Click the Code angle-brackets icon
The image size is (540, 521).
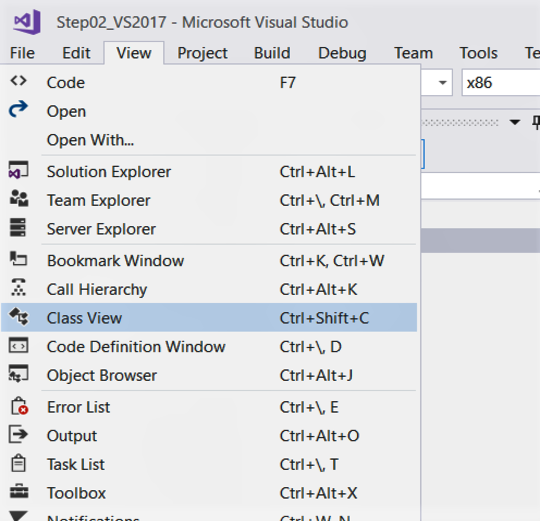point(18,81)
